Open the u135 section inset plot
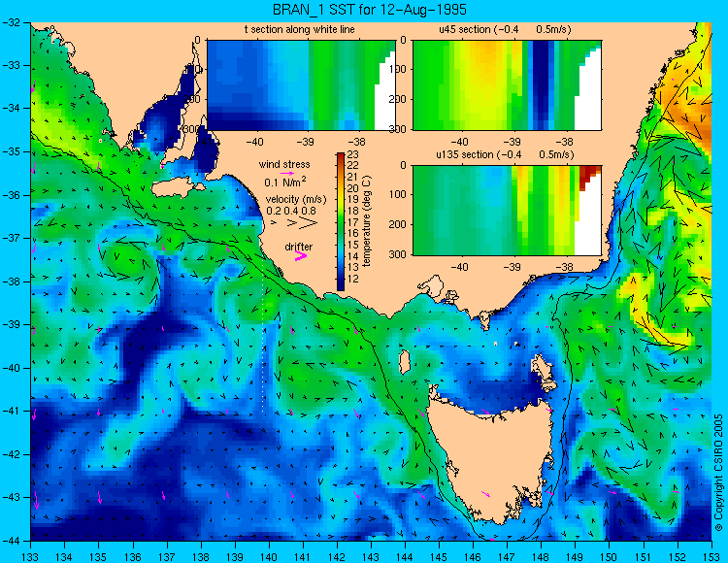 click(507, 210)
